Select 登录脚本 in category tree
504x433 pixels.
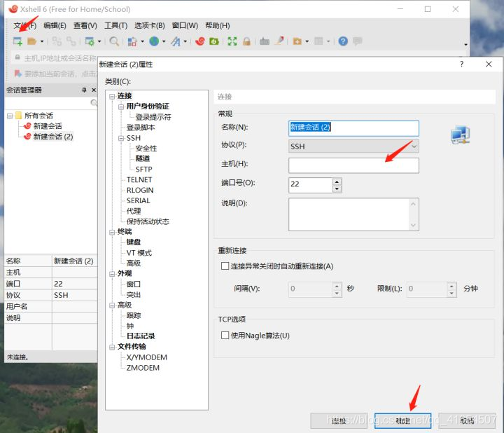point(141,128)
